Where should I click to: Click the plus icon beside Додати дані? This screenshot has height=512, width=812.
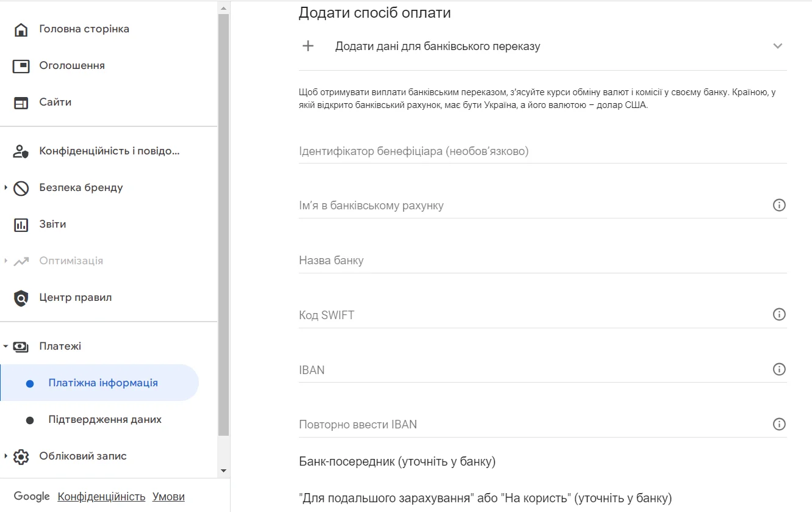coord(308,46)
